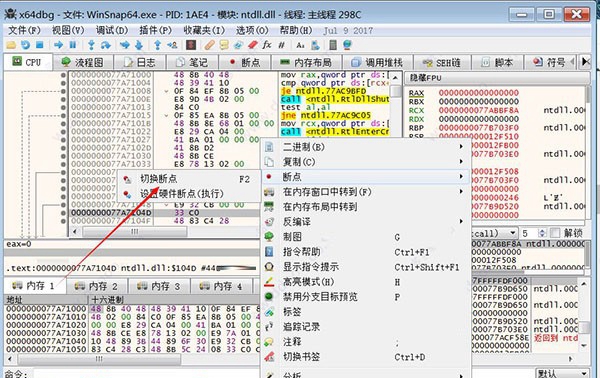The image size is (600, 378).
Task: Open the patches bandage icon
Action: 209,45
